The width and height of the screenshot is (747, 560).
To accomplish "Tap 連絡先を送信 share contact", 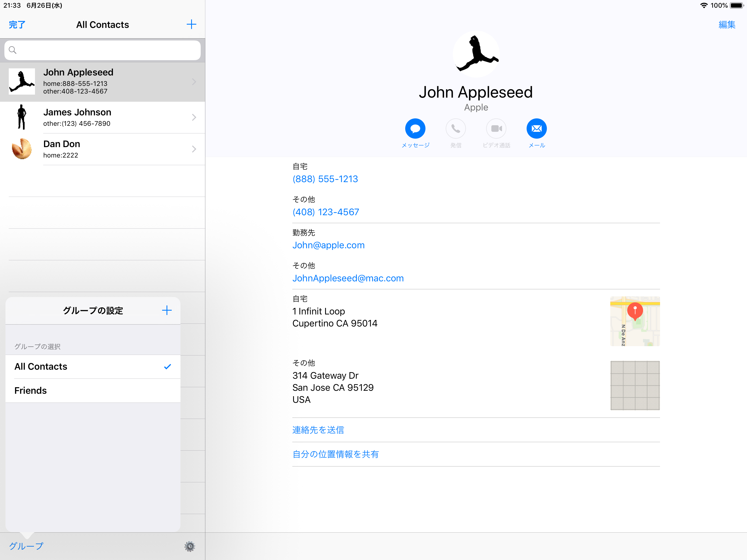I will pos(318,430).
